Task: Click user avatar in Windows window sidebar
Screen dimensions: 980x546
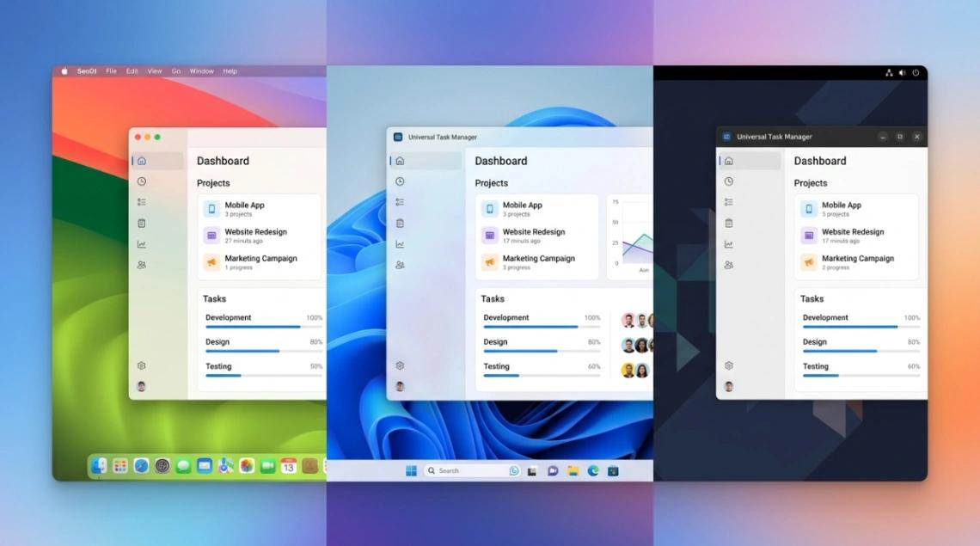Action: pos(400,387)
